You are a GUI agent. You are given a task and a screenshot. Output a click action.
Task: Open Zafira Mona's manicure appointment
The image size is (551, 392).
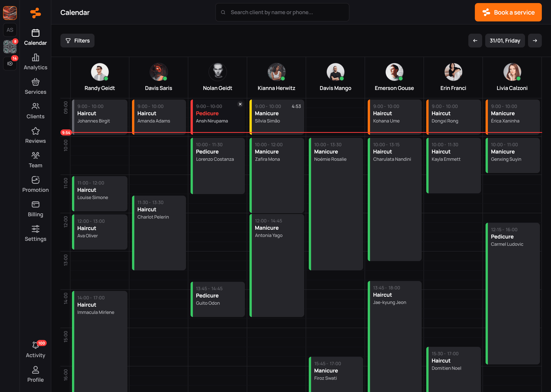click(277, 175)
